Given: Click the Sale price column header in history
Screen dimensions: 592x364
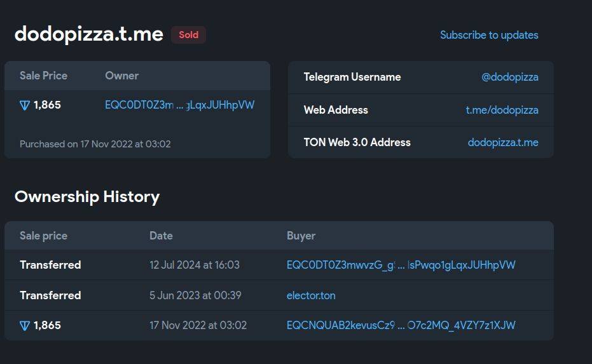Looking at the screenshot, I should tap(43, 236).
